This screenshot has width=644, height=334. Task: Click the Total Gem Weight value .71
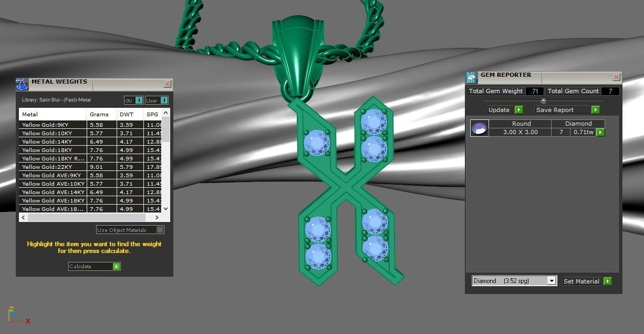(534, 91)
